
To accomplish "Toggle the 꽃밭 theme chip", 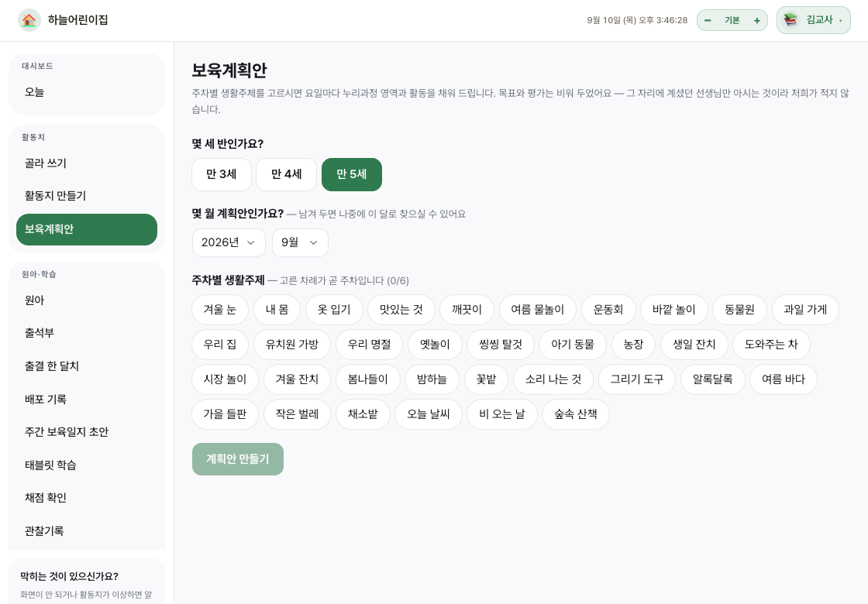I will click(486, 379).
